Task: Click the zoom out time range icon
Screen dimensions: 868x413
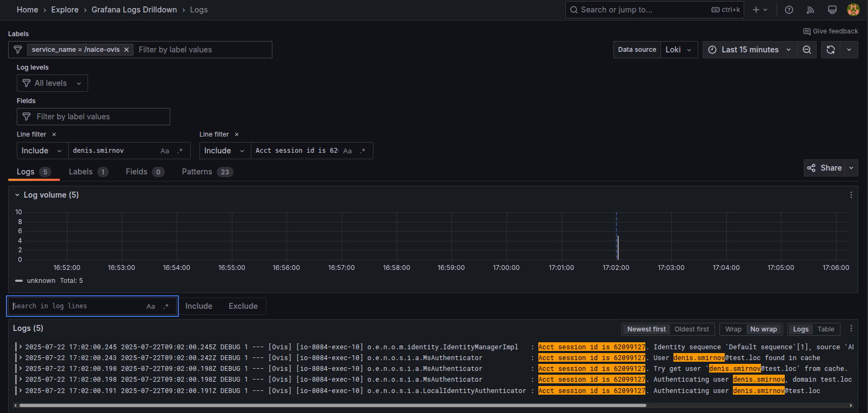Action: click(806, 50)
